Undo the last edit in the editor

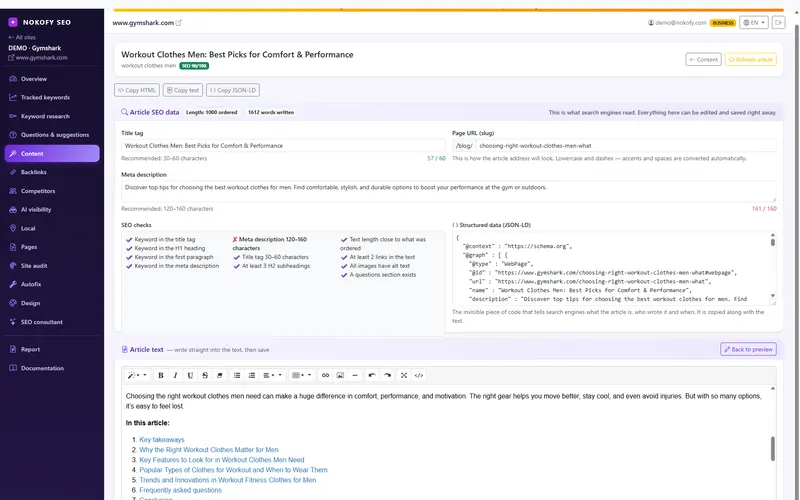372,375
